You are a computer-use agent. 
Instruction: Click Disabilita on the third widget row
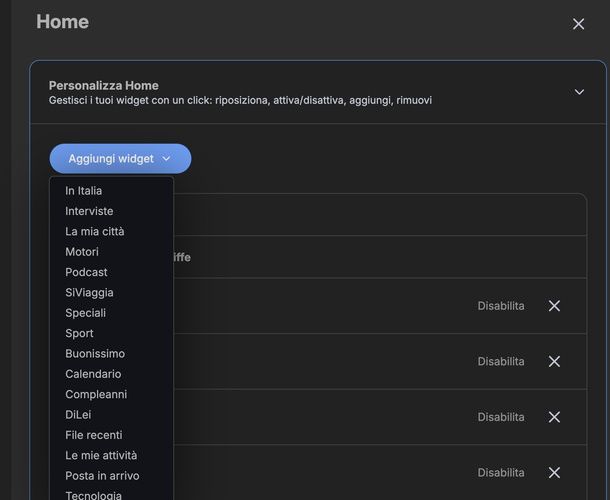click(x=501, y=417)
